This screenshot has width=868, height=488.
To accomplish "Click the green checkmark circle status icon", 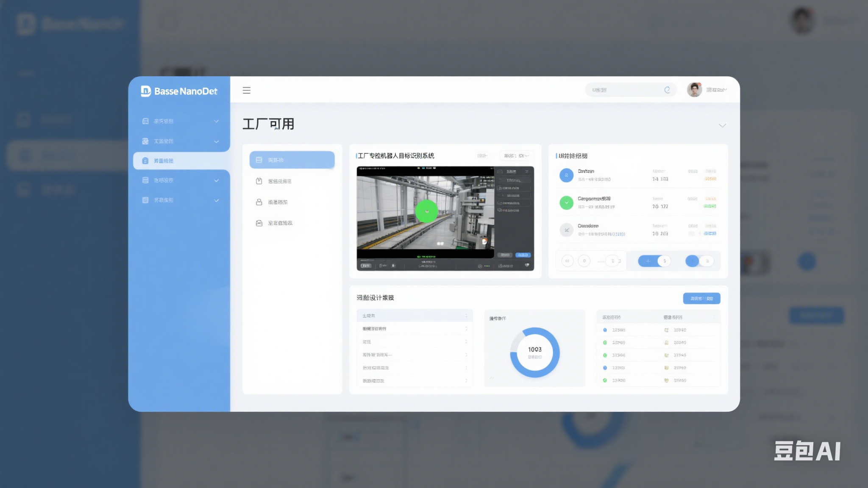I will [566, 202].
